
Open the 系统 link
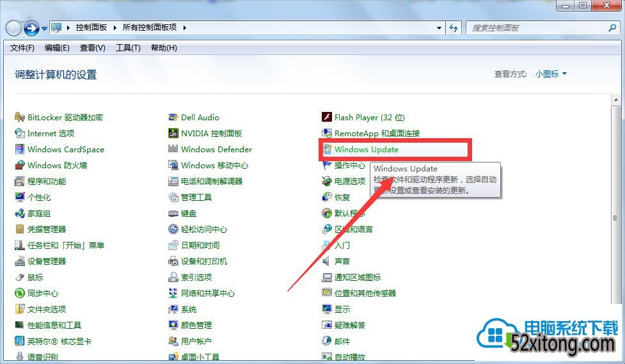point(189,310)
